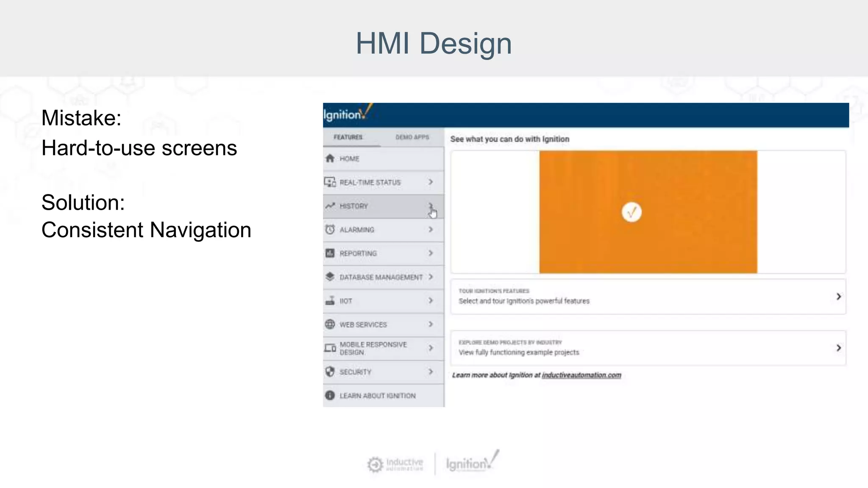
Task: Expand the IIOT chevron arrow
Action: (x=431, y=301)
